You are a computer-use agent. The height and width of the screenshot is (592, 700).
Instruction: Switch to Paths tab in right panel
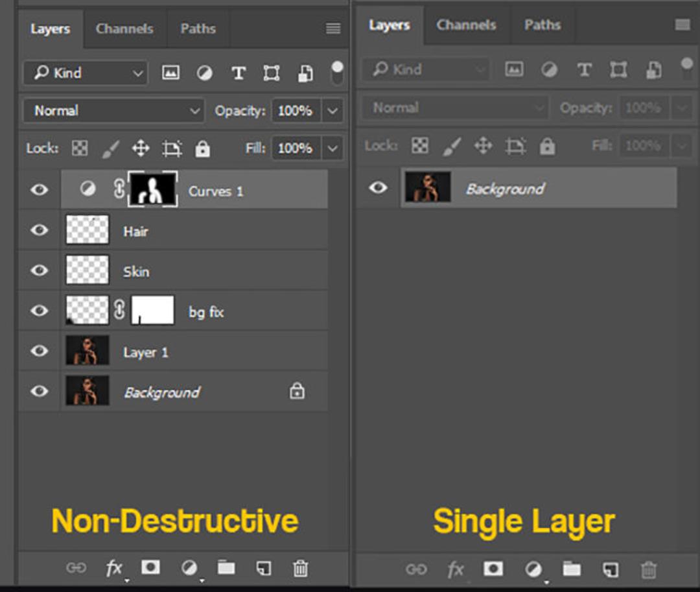point(542,25)
